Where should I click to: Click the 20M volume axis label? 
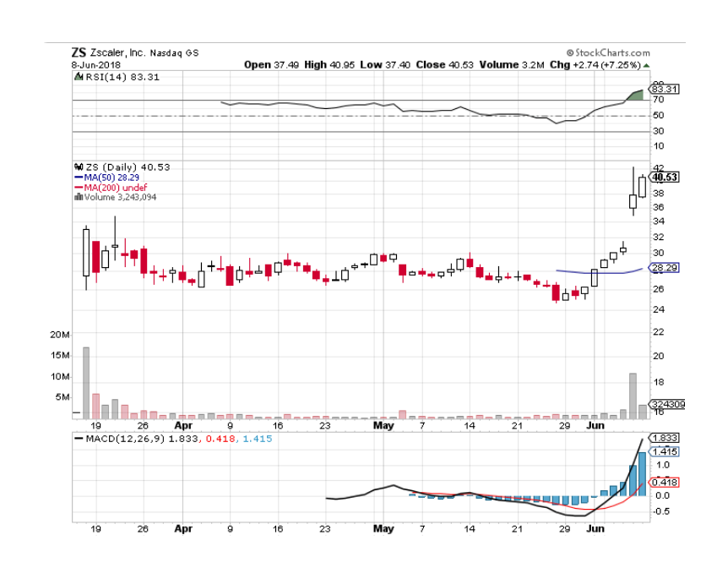pos(60,335)
